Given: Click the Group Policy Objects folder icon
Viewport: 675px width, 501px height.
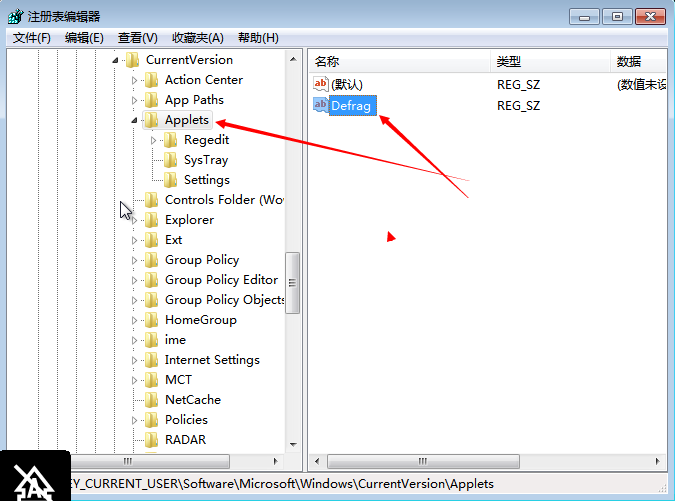Looking at the screenshot, I should 151,300.
